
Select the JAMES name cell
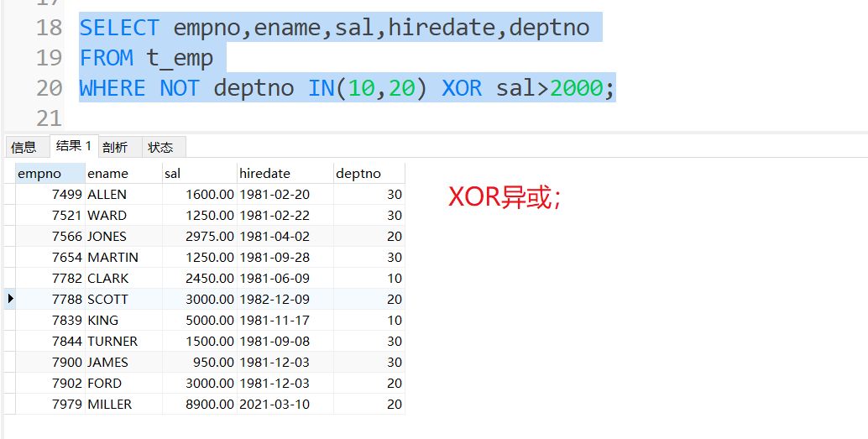coord(123,363)
